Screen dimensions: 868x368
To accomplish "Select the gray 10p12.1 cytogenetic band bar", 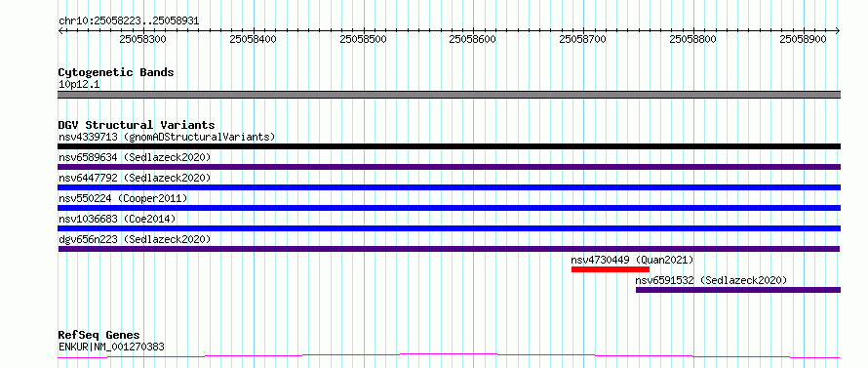I will 450,95.
